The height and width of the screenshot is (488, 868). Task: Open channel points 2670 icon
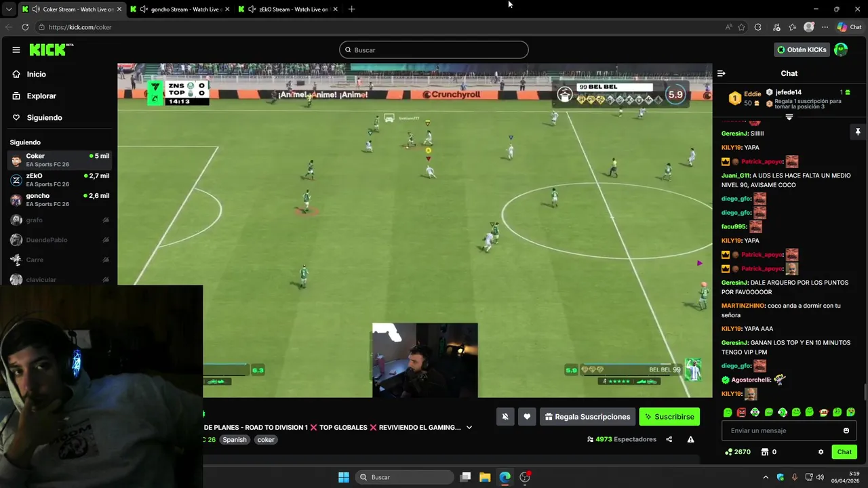tap(737, 452)
